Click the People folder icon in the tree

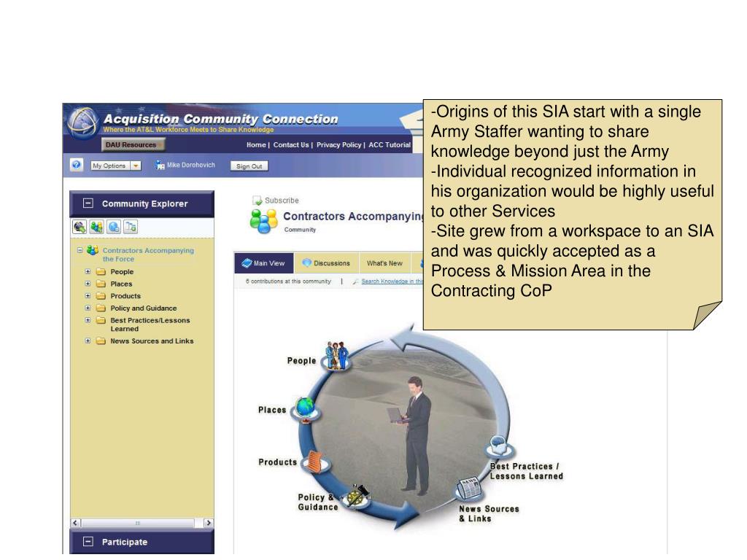click(101, 272)
